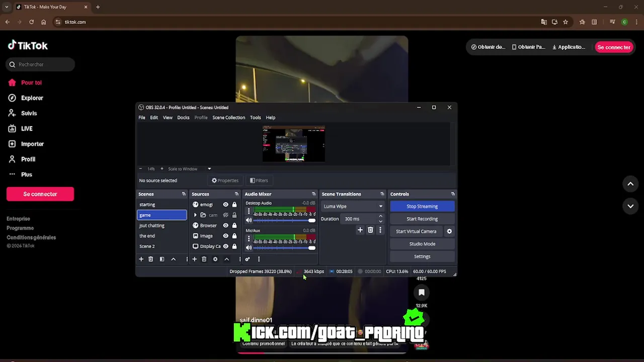Screen dimensions: 644x362
Task: Open OBS Docks menu
Action: (183, 118)
